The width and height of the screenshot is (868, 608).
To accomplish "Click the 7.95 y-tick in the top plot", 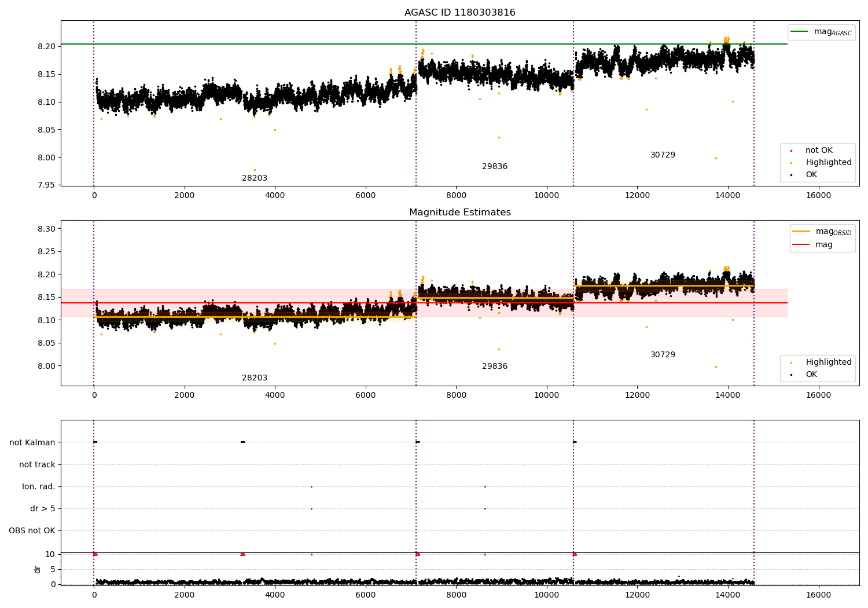I will tap(46, 185).
